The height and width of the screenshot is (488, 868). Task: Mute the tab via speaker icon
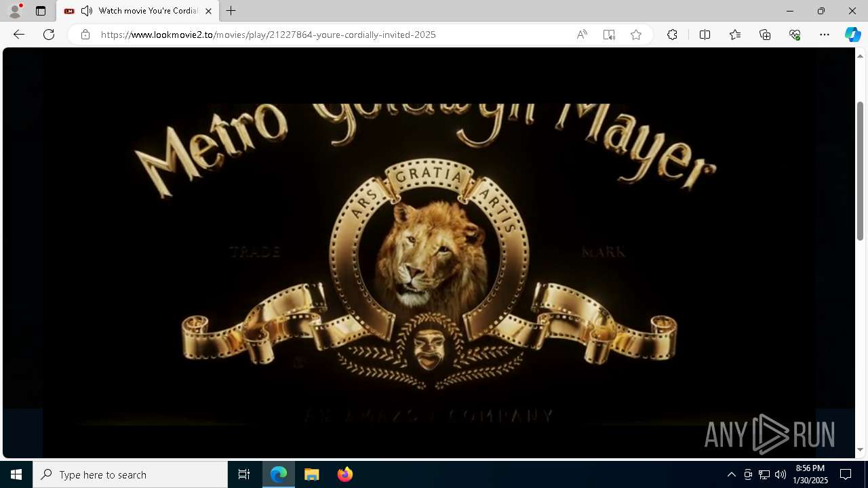click(87, 11)
